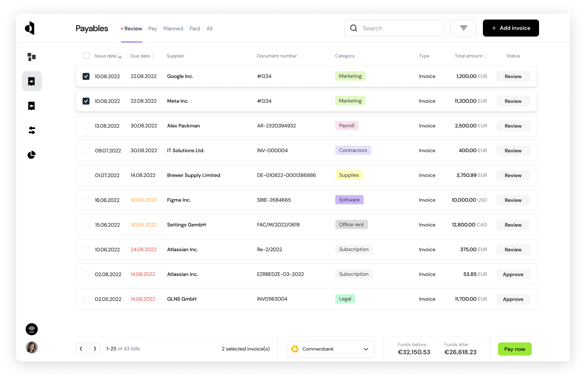This screenshot has width=588, height=380.
Task: Click supplier name Brewer Supply Limited
Action: point(193,175)
